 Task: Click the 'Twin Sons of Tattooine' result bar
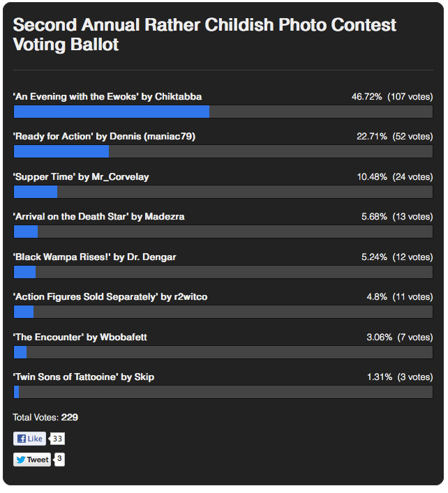click(x=223, y=392)
